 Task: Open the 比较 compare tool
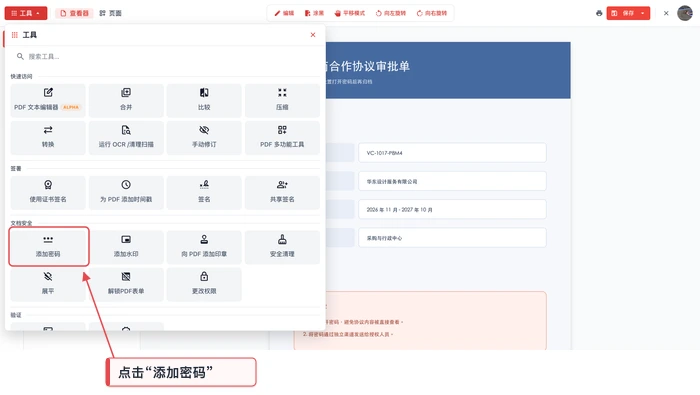coord(204,100)
